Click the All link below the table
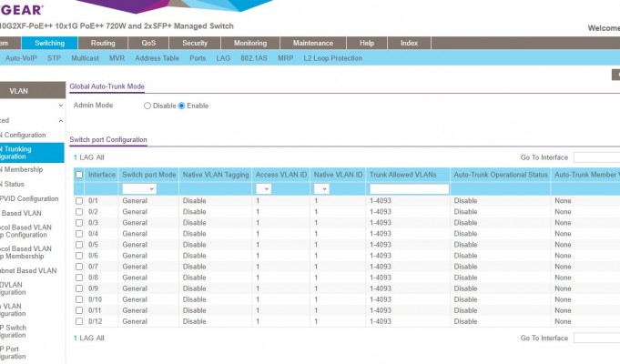Viewport: 620px width, 364px height. coord(100,338)
